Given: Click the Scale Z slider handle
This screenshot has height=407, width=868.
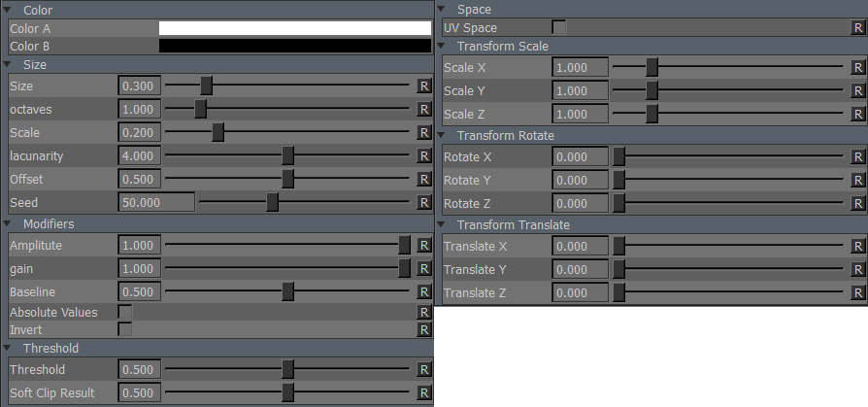Looking at the screenshot, I should (x=652, y=113).
